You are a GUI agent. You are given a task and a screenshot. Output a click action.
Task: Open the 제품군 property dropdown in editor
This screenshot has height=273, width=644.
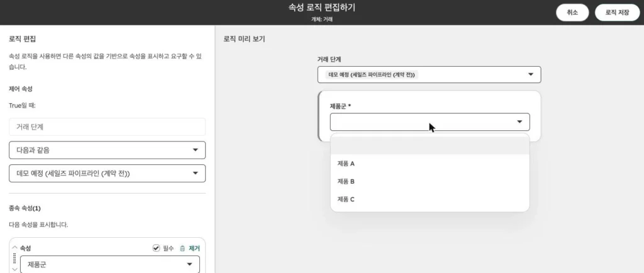click(x=109, y=264)
